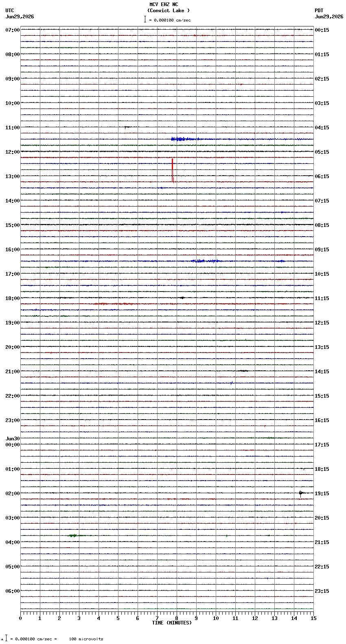Click the Jun30 date marker on left
Image resolution: width=346 pixels, height=644 pixels.
(13, 439)
